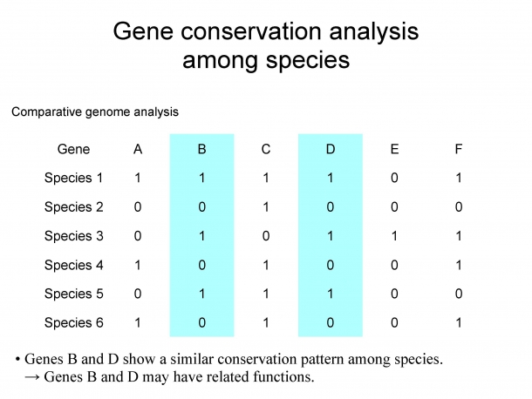Screen dimensions: 532x399
Task: Click Species 3 value in column E
Action: coord(394,236)
